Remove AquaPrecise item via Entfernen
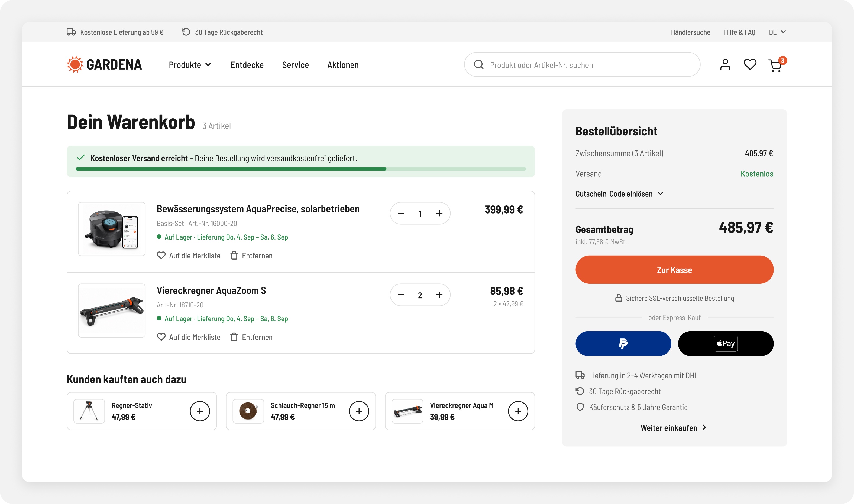Screen dimensions: 854x504 point(251,256)
